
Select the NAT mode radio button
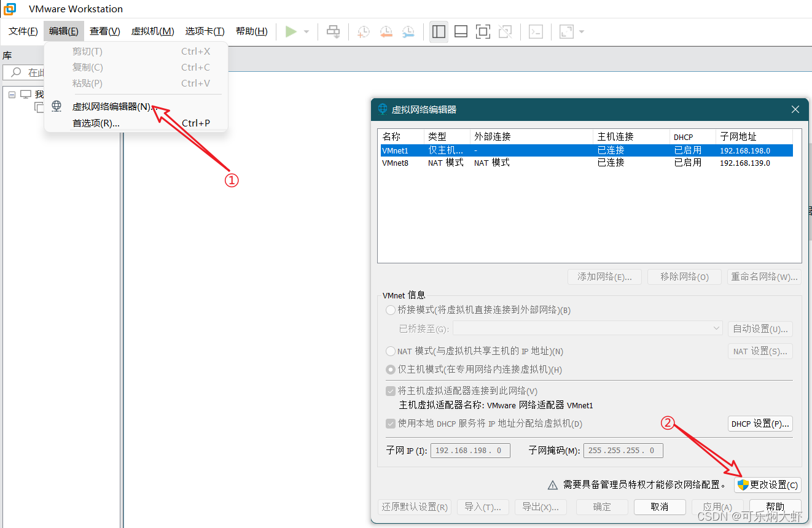391,351
